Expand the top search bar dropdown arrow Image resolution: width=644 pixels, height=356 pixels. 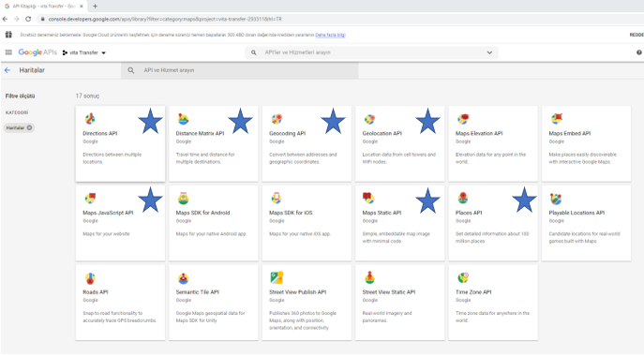(x=489, y=52)
